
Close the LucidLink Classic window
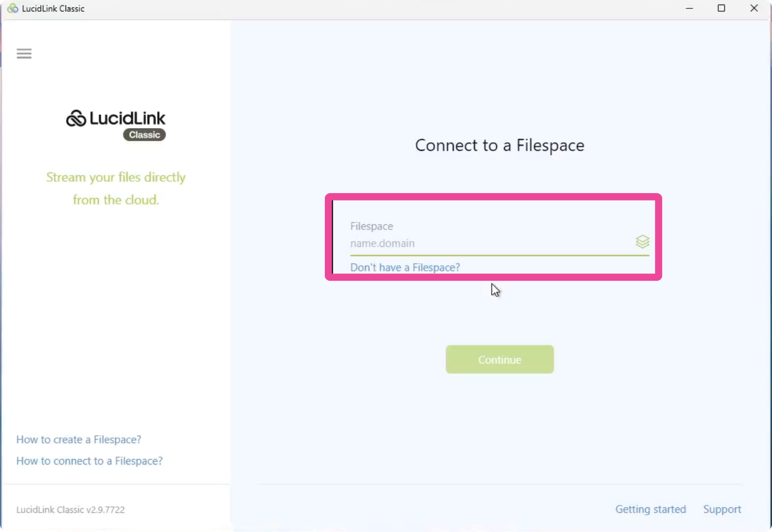tap(754, 8)
